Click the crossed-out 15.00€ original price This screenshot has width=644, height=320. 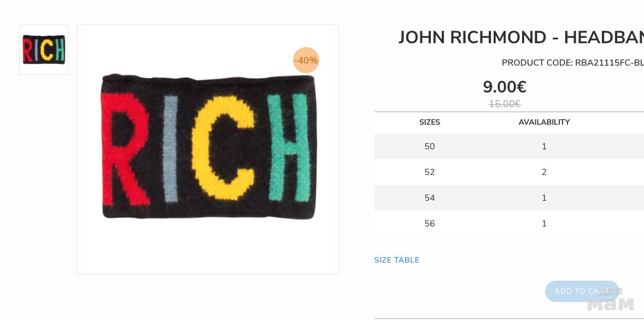[x=505, y=104]
